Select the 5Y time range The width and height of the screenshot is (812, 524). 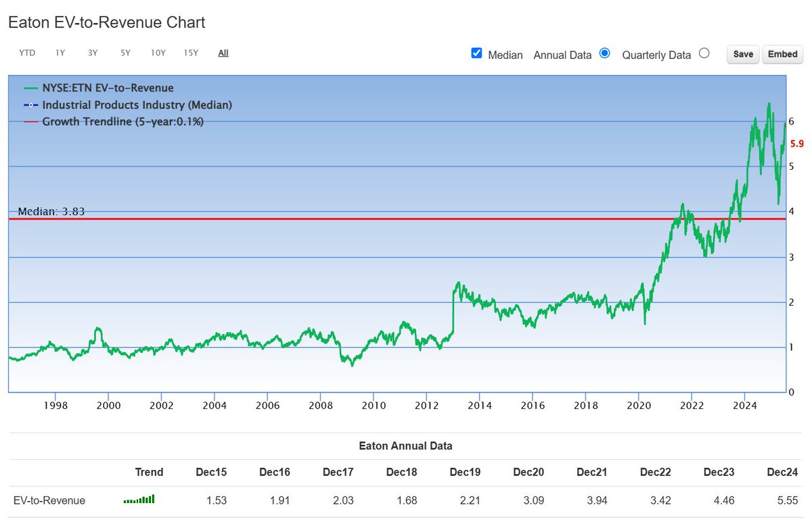tap(125, 53)
